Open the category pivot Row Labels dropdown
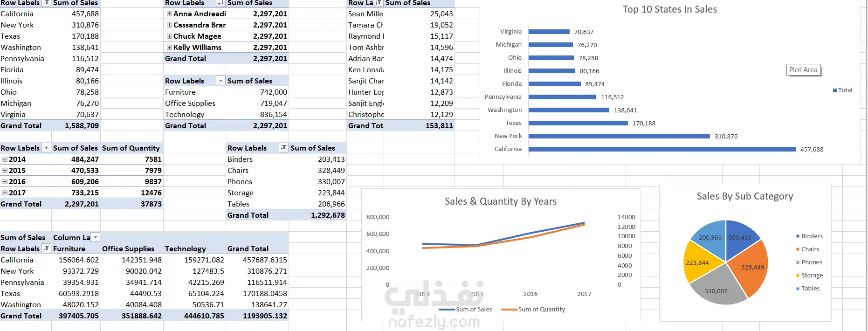868x331 pixels. pos(220,81)
